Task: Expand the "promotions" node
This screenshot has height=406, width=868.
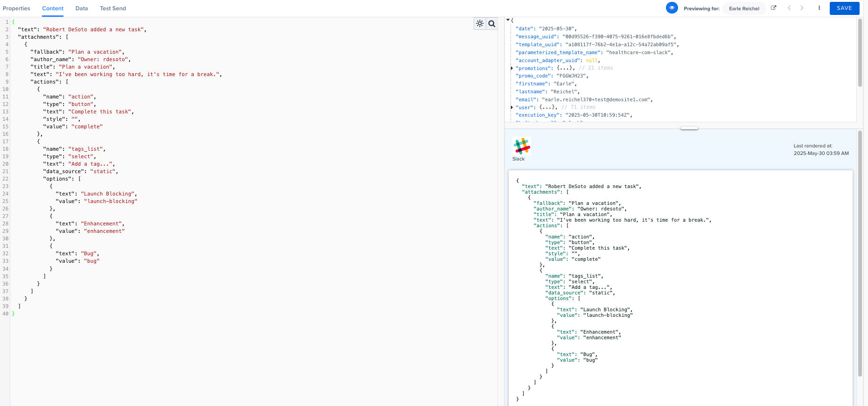Action: click(512, 68)
